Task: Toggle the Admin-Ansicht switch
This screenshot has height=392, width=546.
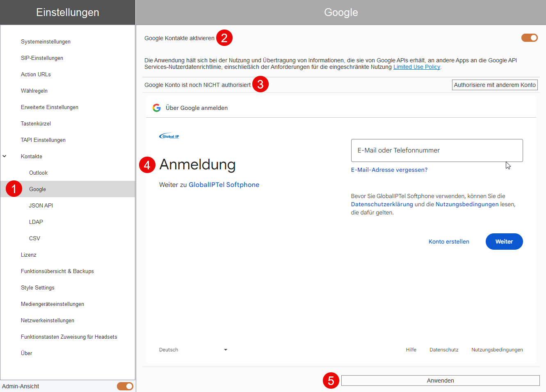Action: [x=125, y=386]
